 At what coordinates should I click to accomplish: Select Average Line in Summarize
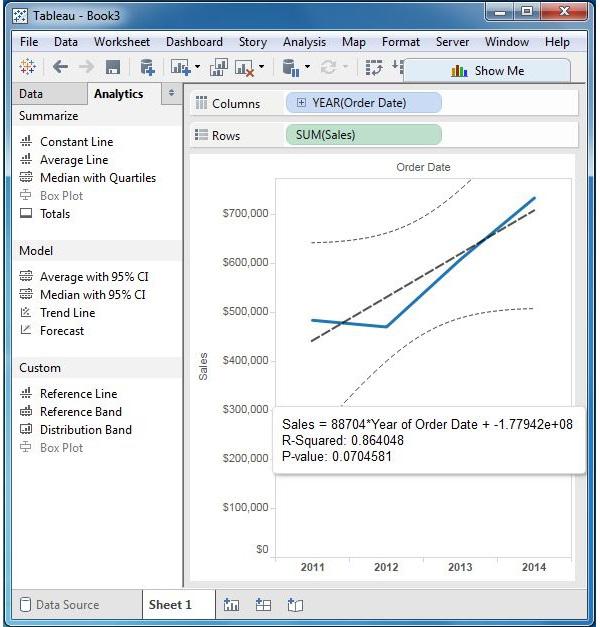(x=74, y=160)
